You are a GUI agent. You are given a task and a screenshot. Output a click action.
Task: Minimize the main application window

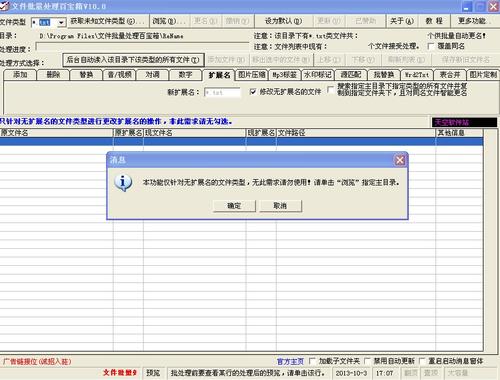[x=467, y=7]
